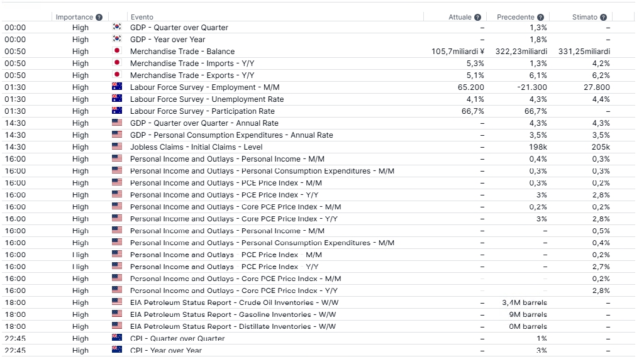This screenshot has height=364, width=639.
Task: Click South Korea flag on GDP Year over Year row
Action: coord(116,40)
